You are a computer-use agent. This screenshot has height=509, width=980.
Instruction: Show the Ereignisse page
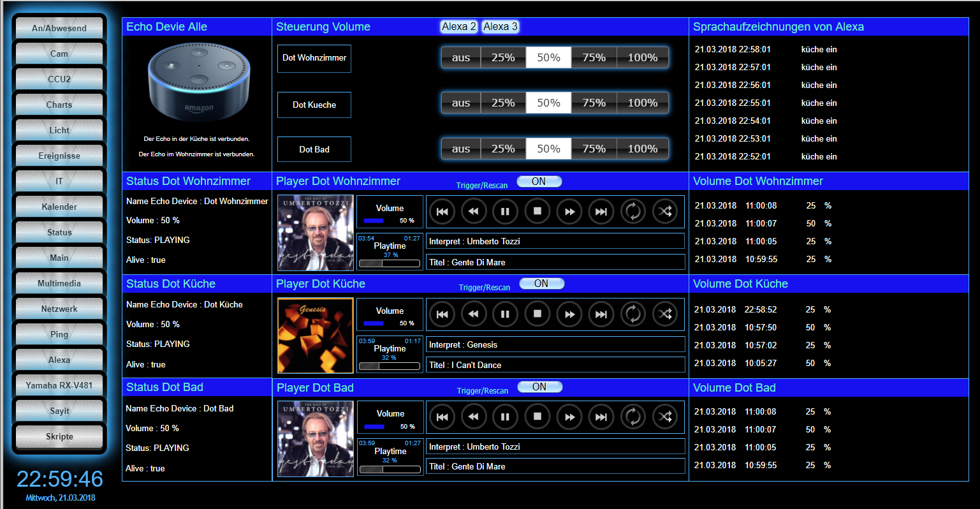point(59,156)
